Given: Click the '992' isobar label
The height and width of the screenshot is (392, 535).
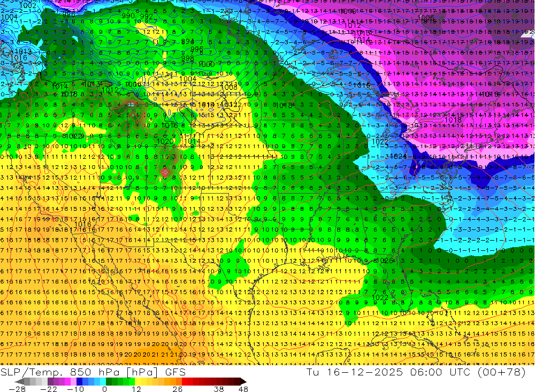Looking at the screenshot, I should click(x=147, y=16).
